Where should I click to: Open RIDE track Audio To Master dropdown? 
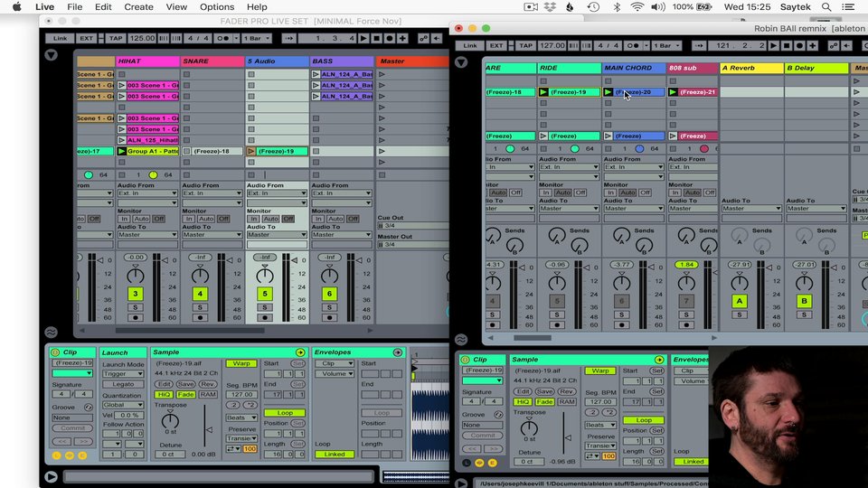[x=569, y=209]
